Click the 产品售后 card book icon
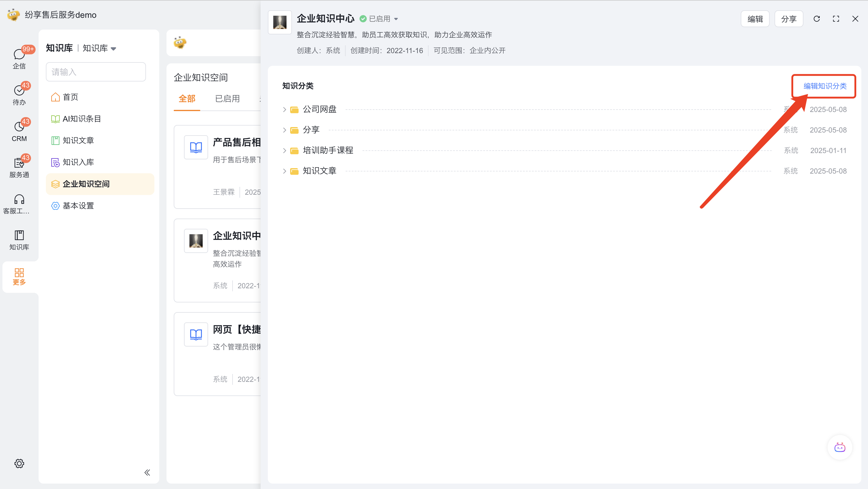 point(196,147)
